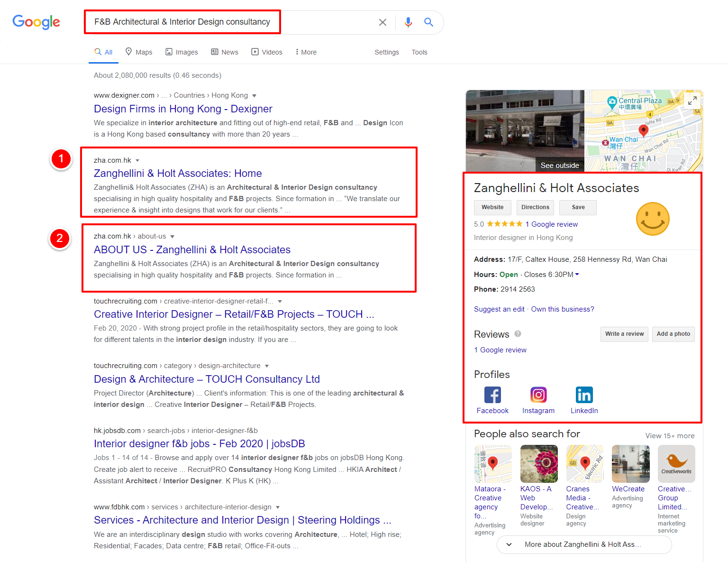Open KAOS Web Develop thumbnail

coord(539,464)
